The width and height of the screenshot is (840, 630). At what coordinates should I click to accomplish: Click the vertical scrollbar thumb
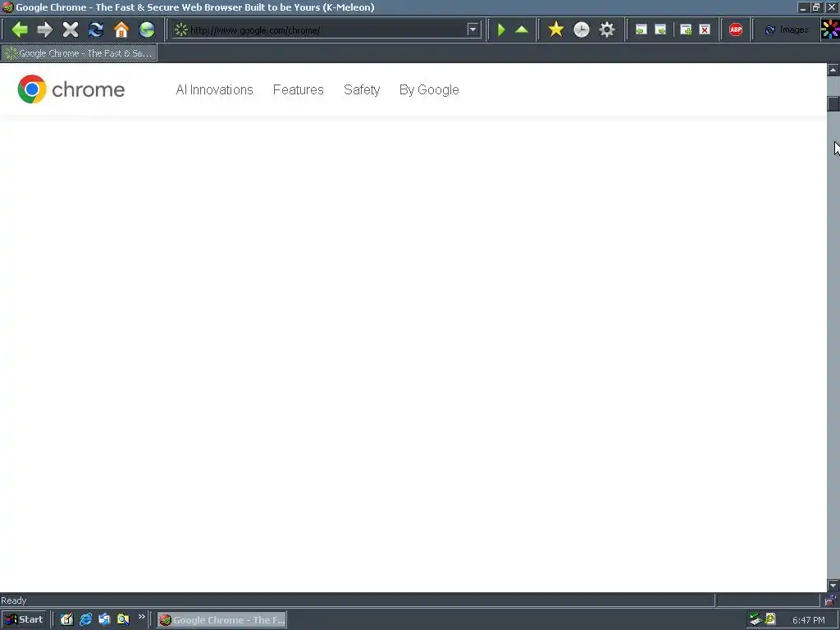(x=833, y=103)
